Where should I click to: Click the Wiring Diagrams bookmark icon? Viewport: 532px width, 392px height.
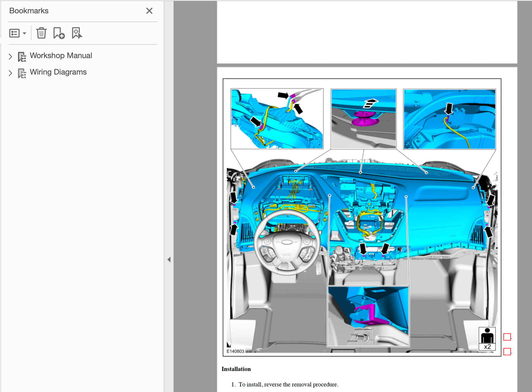tap(22, 73)
